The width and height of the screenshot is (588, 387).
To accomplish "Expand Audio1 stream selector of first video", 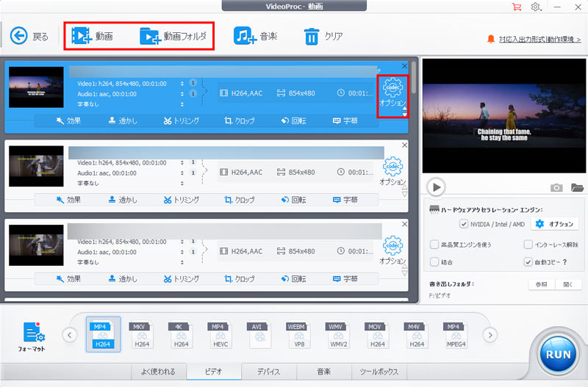I will click(182, 94).
